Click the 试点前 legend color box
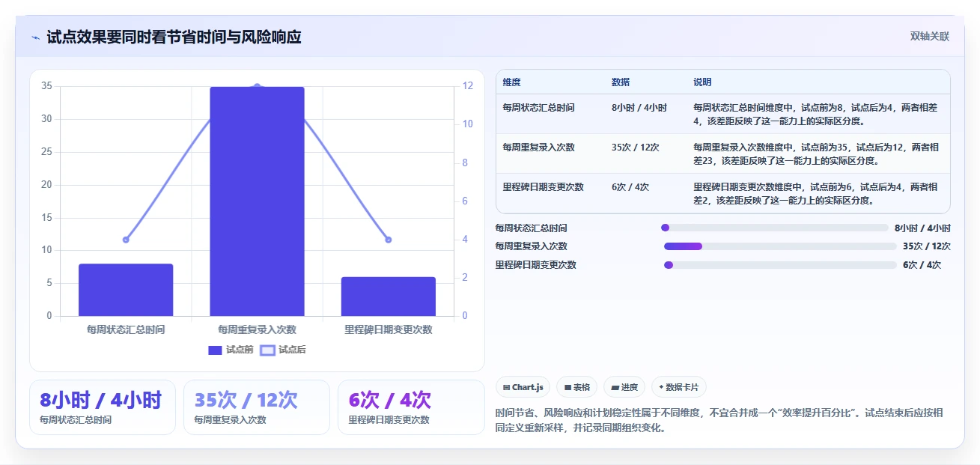 pos(215,350)
